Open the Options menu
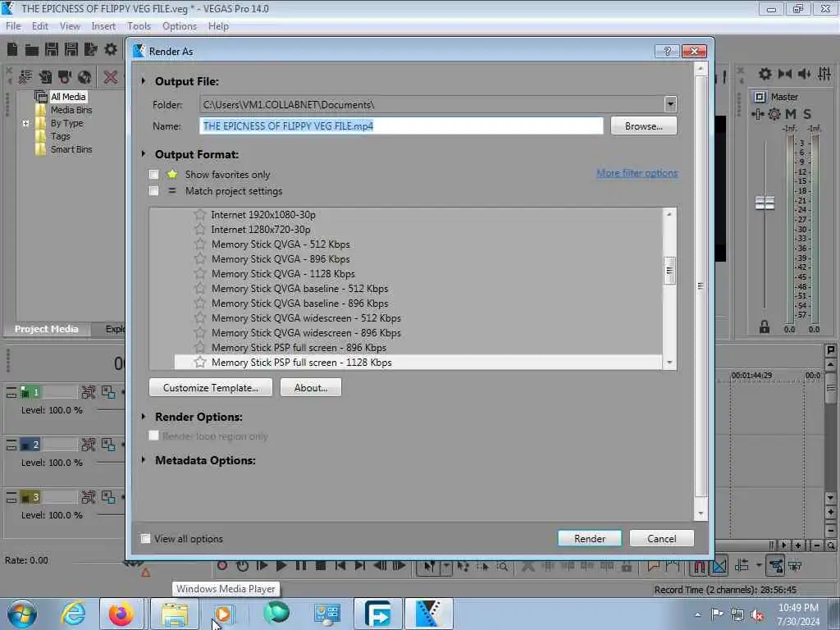The height and width of the screenshot is (630, 840). [180, 26]
